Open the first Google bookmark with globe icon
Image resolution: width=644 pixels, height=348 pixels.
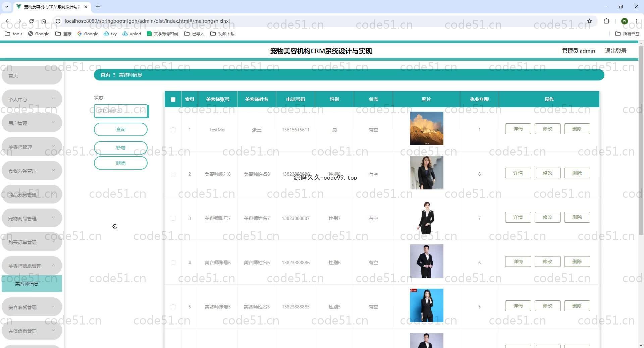39,34
